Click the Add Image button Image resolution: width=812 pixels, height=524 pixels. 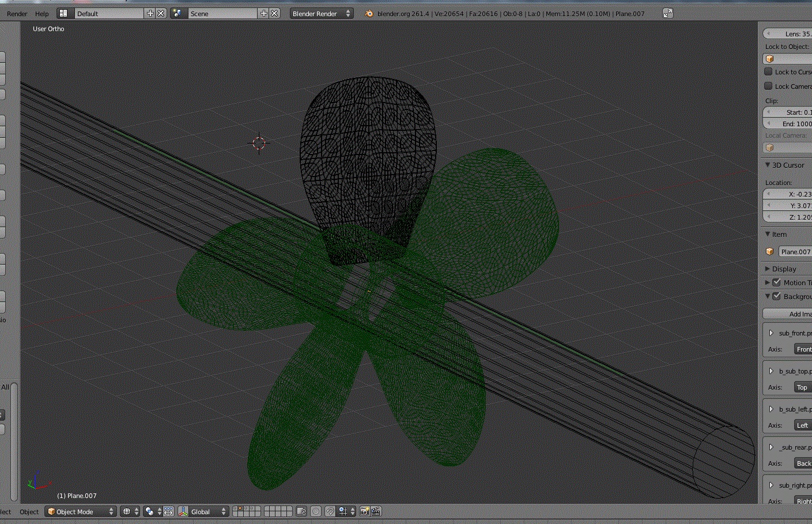(788, 314)
